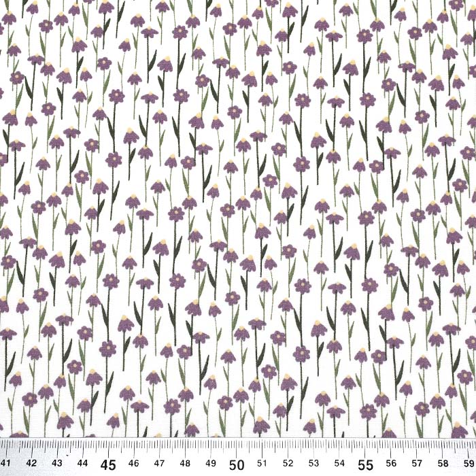This screenshot has width=476, height=476.
Task: Click the white ruler strip below the fabric
Action: (x=238, y=447)
